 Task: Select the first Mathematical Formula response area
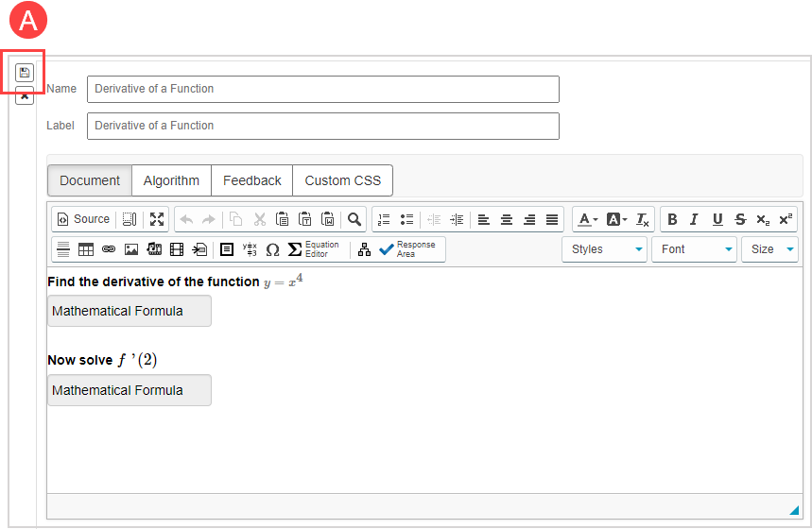pyautogui.click(x=129, y=311)
